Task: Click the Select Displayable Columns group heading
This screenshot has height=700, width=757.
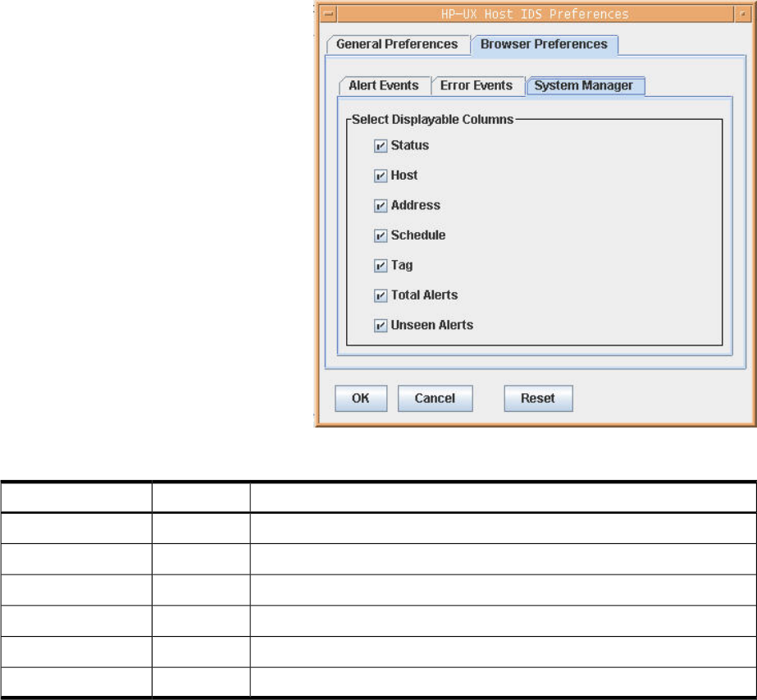Action: pyautogui.click(x=432, y=120)
